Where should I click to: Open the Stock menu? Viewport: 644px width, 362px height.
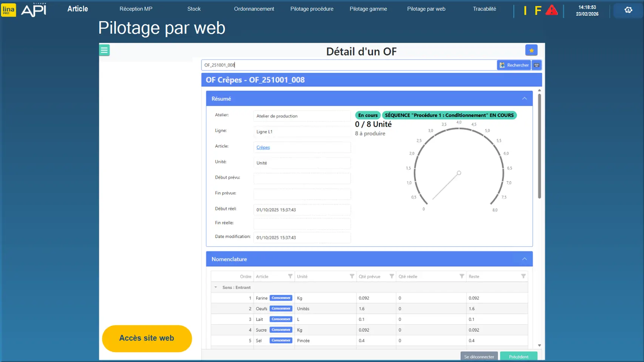click(194, 9)
